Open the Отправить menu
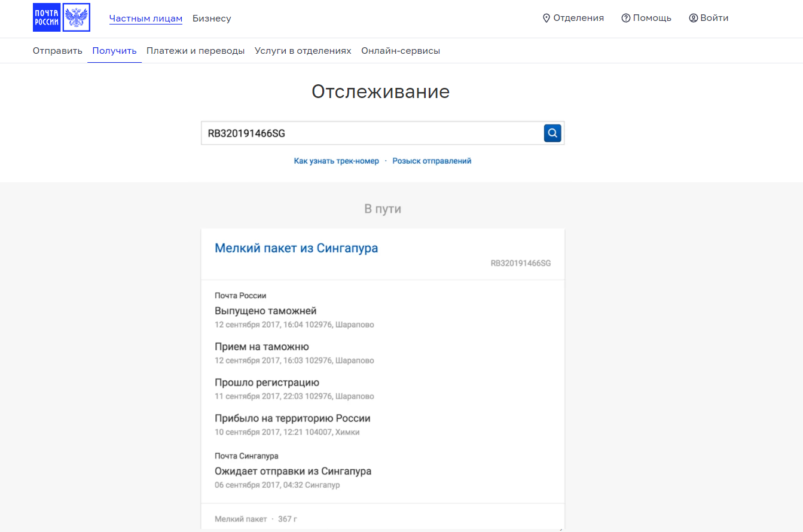Screen dimensions: 803x532 point(57,51)
